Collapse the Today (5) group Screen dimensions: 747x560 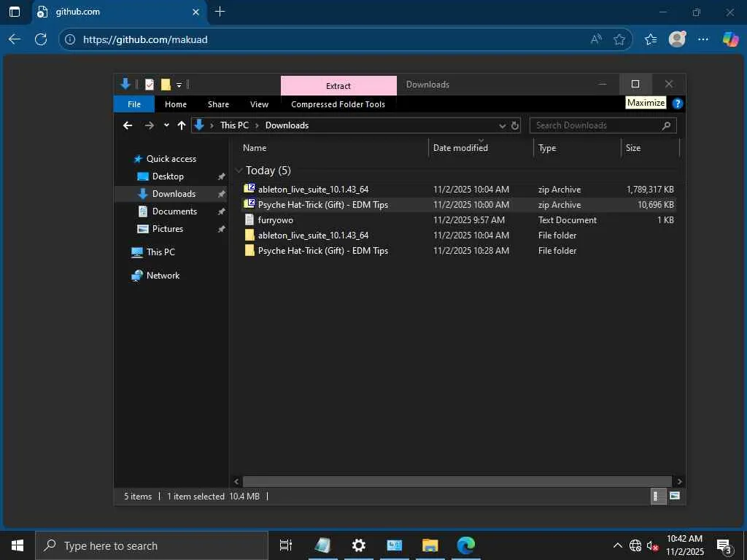click(x=239, y=171)
